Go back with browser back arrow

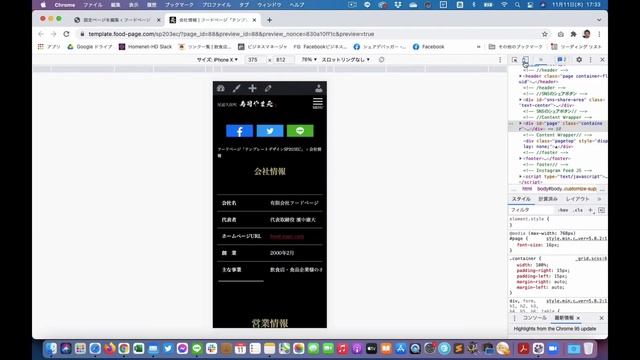[41, 34]
